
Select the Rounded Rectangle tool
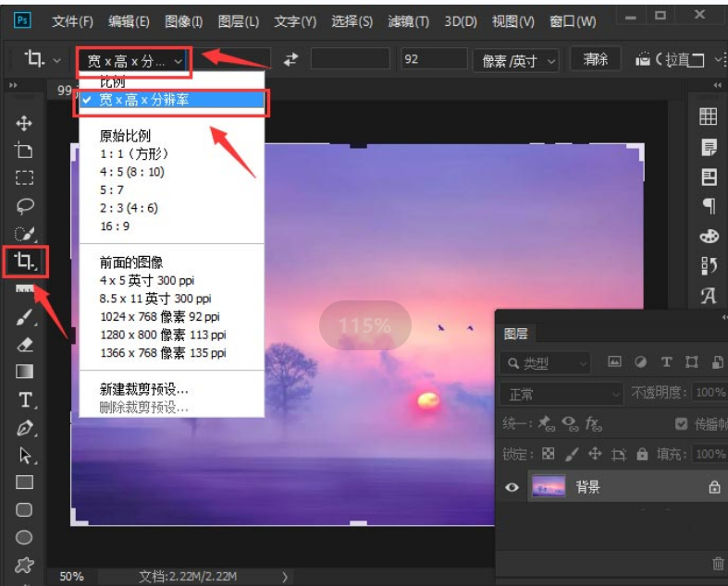coord(24,510)
